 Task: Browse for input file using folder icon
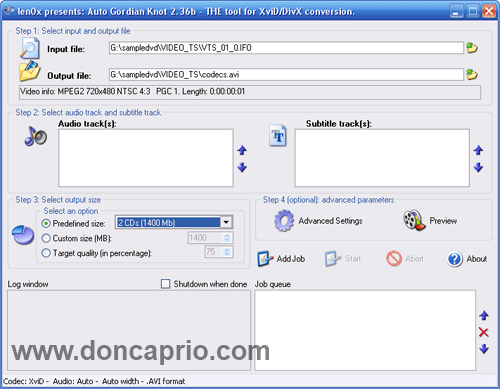point(472,48)
